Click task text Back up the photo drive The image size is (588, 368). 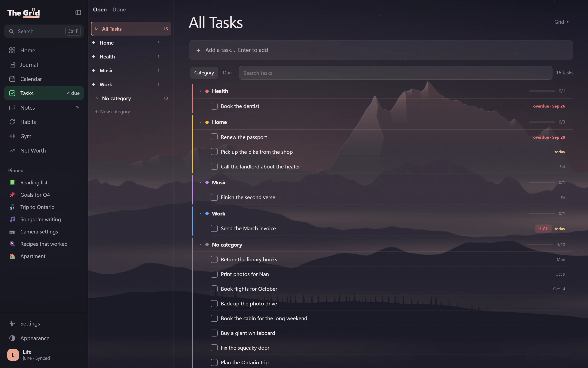tap(249, 304)
